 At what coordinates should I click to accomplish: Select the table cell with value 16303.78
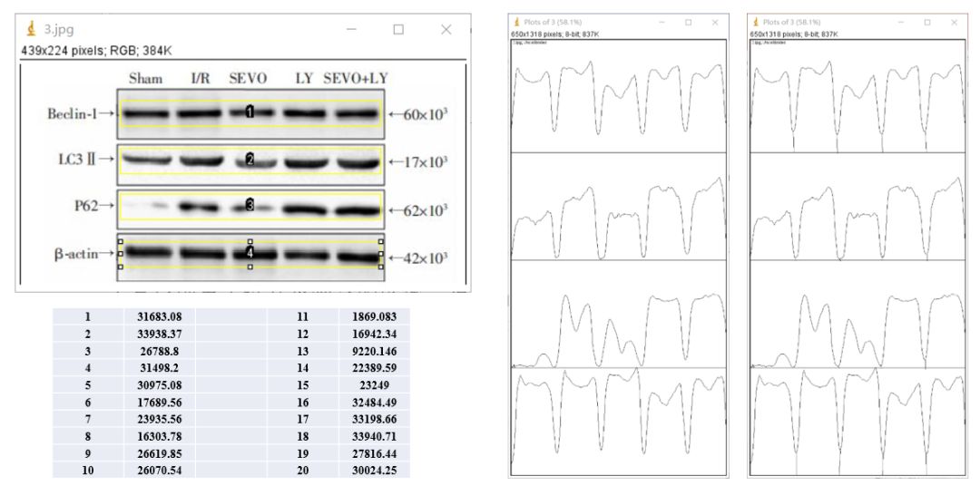click(x=160, y=436)
